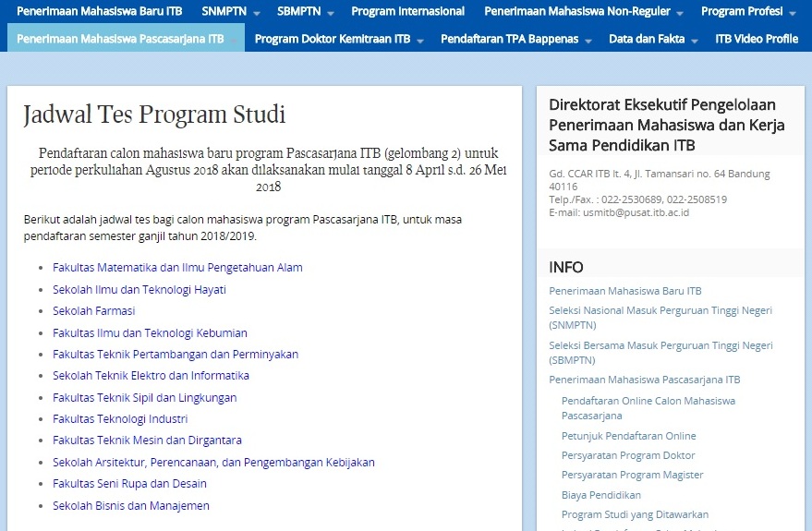The width and height of the screenshot is (812, 531).
Task: Open Fakultas Teknik Sipil dan Lingkungan link
Action: 144,397
